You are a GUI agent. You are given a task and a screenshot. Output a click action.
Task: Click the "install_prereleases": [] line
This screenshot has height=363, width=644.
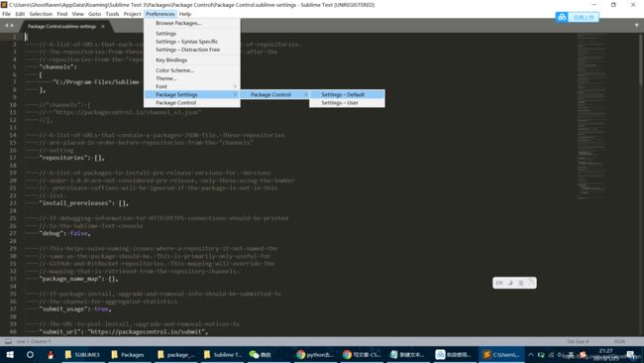pos(84,203)
